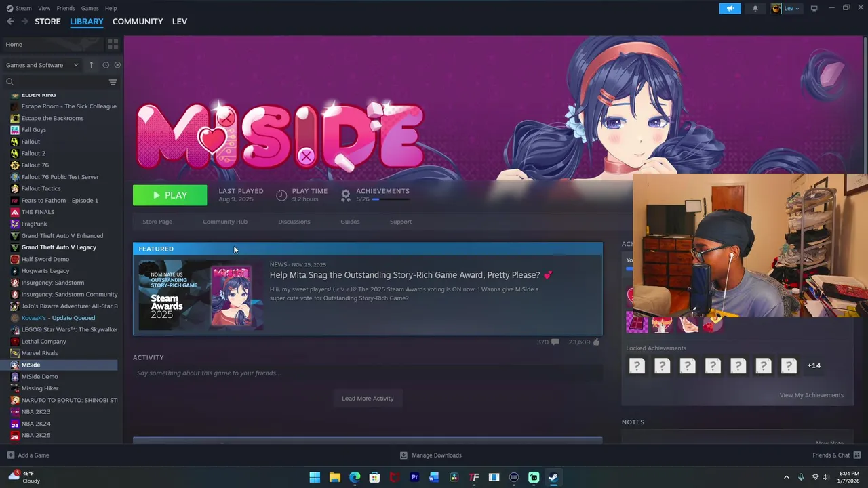Open the Help Mita Snag news headline
The height and width of the screenshot is (488, 868).
pyautogui.click(x=411, y=275)
